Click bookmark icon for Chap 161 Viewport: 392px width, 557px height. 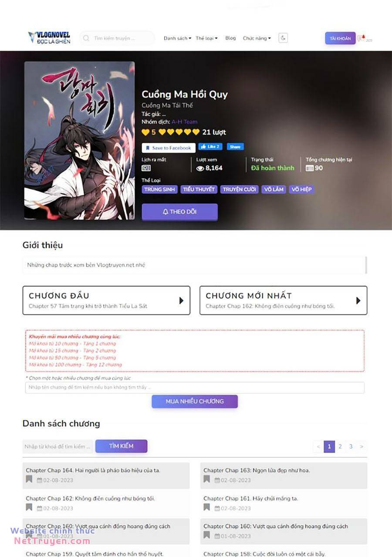click(x=206, y=507)
